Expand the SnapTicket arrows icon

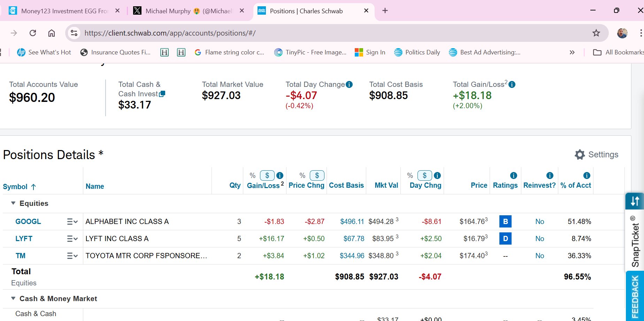point(635,201)
